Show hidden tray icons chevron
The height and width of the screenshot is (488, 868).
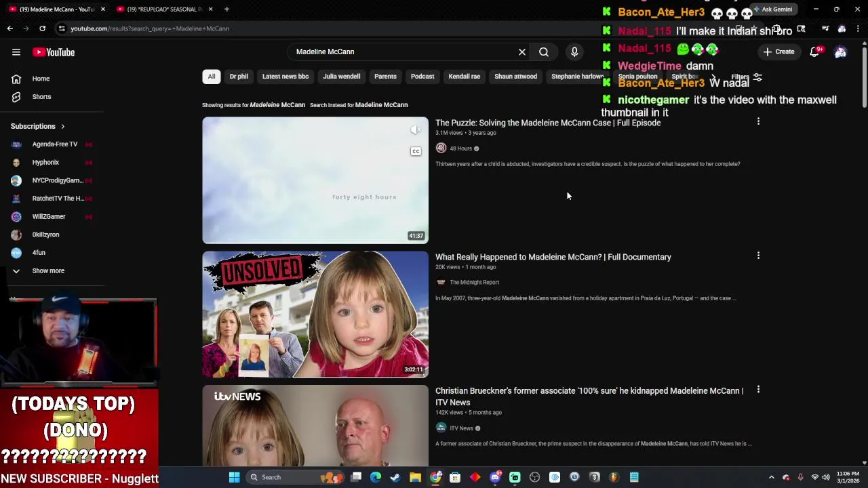[771, 477]
